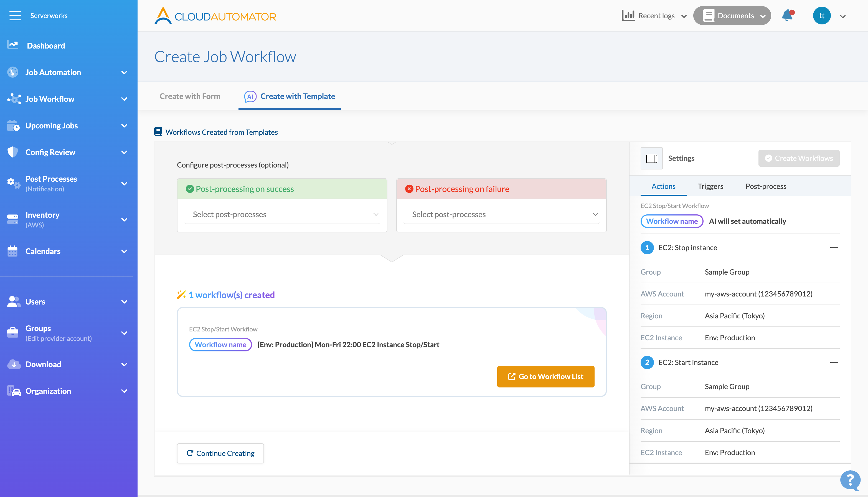Screen dimensions: 868x497
Task: Click the Post-processing on failure header
Action: 501,189
